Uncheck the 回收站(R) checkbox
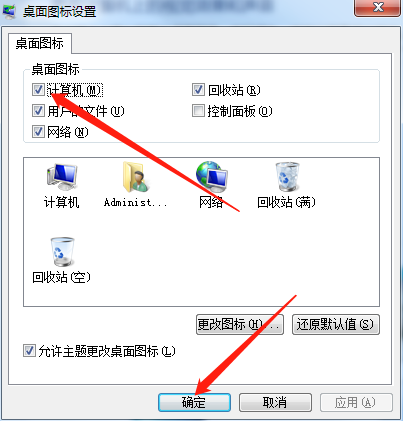The image size is (403, 421). pyautogui.click(x=198, y=90)
